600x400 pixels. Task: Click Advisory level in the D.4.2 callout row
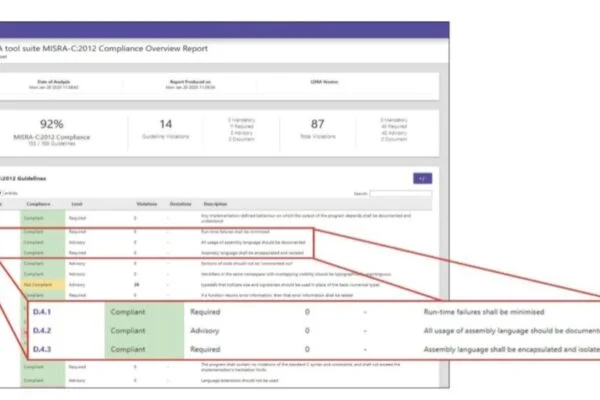tap(205, 329)
